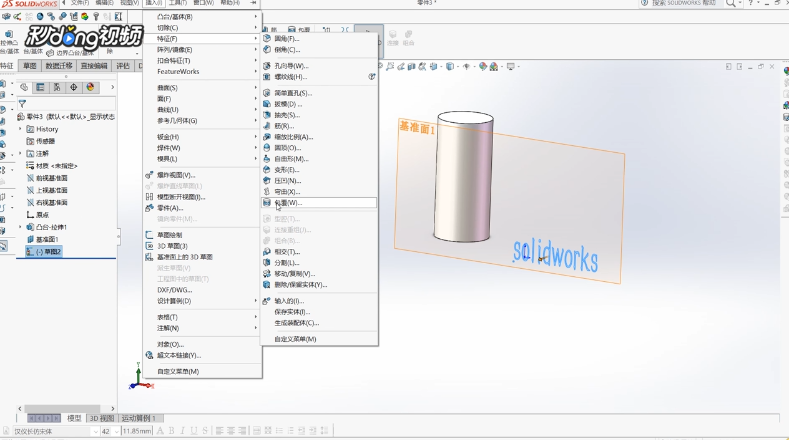Open the DisplayManager color-wheel tab

(x=90, y=88)
